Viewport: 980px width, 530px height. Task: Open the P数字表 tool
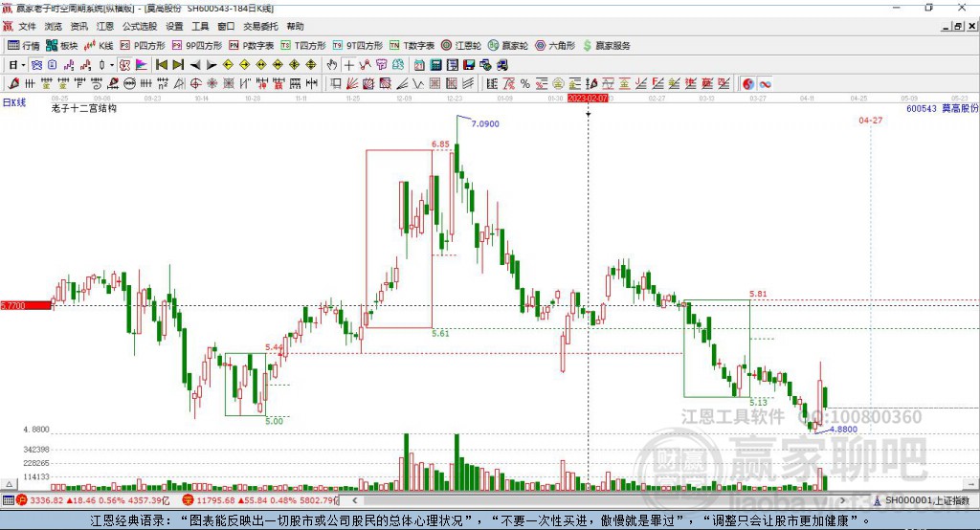point(252,46)
